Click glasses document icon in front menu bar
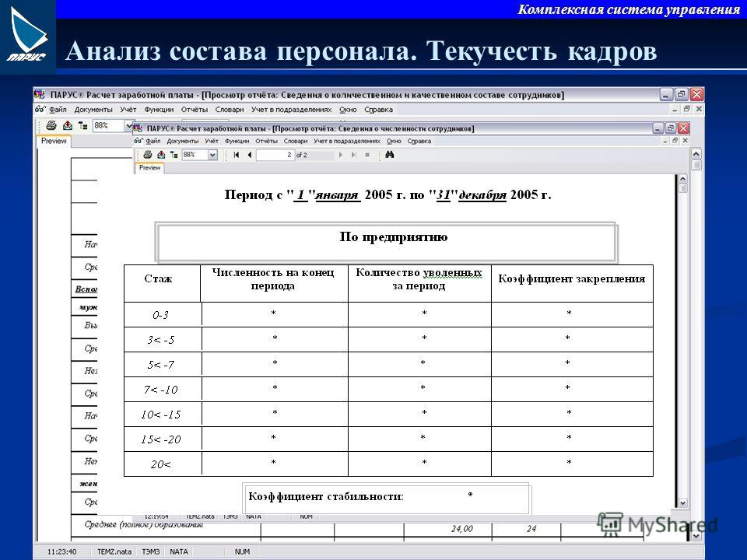 coord(139,141)
